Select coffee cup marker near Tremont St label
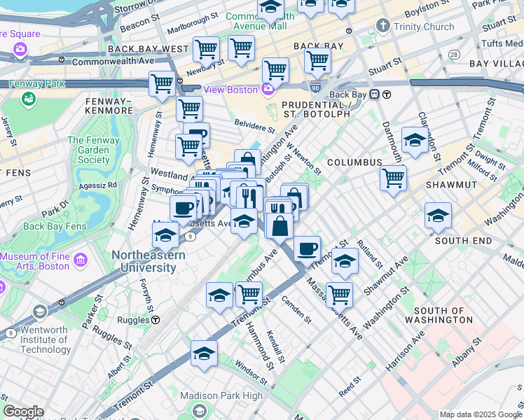 pos(307,251)
